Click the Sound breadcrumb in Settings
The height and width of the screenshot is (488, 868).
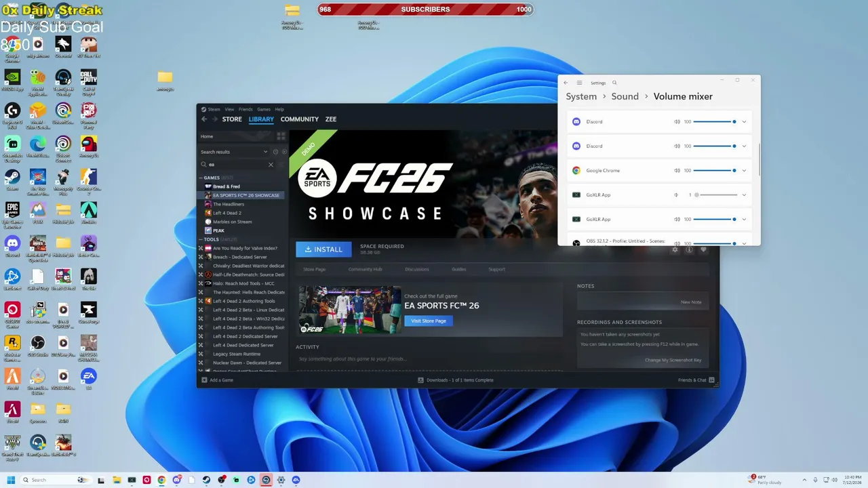click(x=625, y=96)
